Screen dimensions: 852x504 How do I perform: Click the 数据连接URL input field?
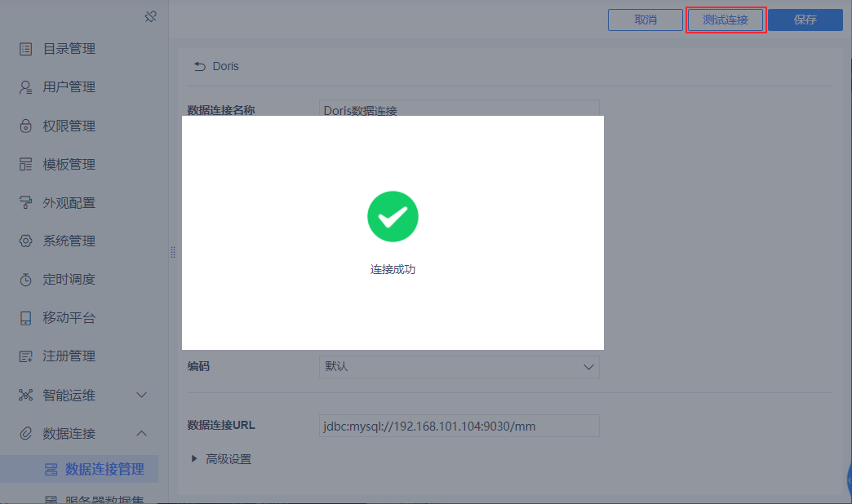pos(459,426)
